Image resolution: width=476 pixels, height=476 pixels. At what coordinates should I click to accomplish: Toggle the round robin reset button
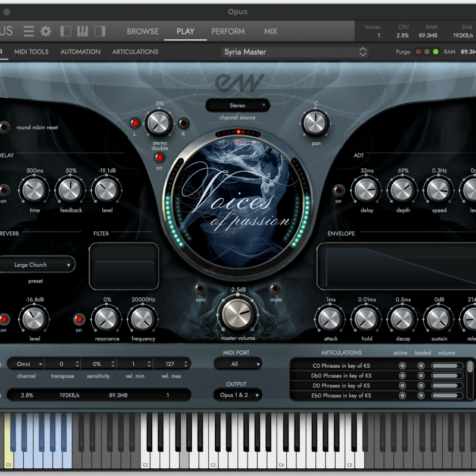pyautogui.click(x=4, y=127)
